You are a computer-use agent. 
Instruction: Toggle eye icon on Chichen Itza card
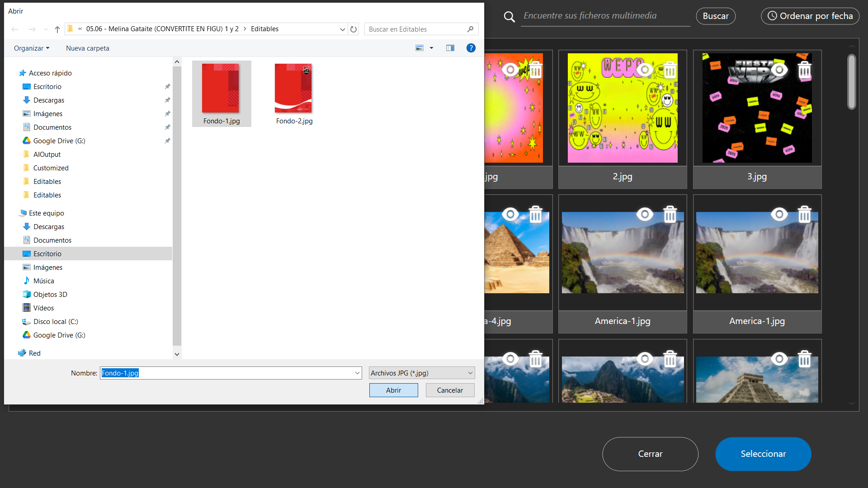(779, 359)
